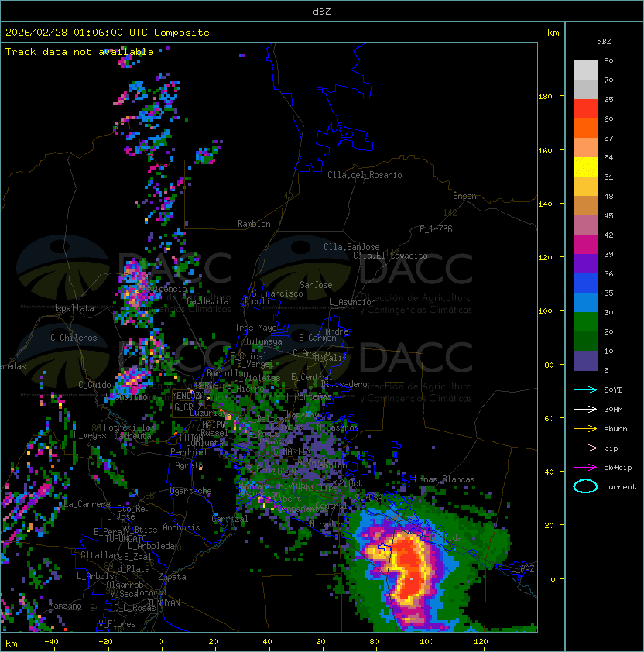Click the '140' km tick on vertical axis
Viewport: 644px width, 652px height.
545,204
